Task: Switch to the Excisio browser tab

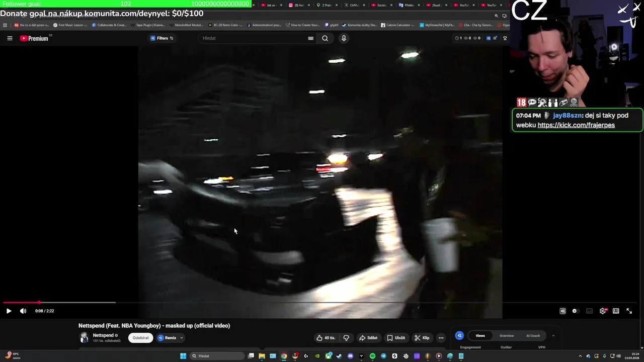Action: pyautogui.click(x=381, y=5)
